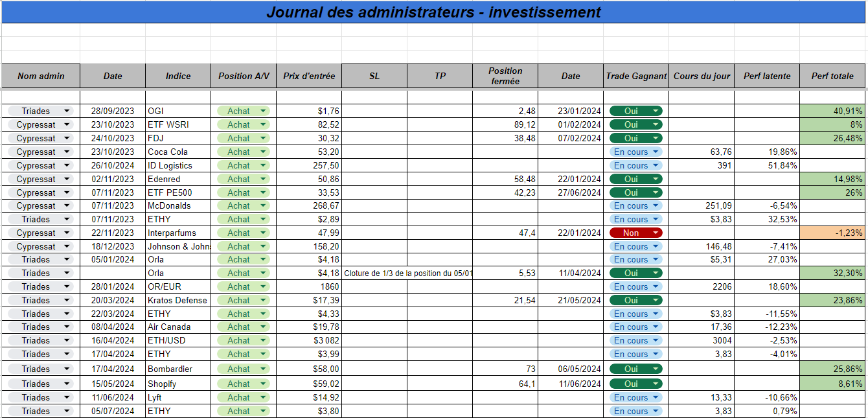Select the Bombardier indice cell
868x418 pixels.
[x=178, y=369]
